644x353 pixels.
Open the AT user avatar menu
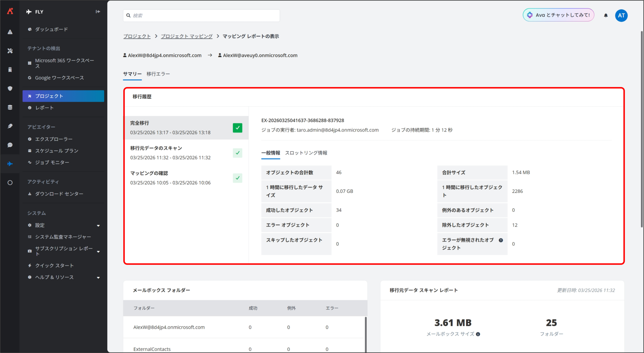point(621,16)
